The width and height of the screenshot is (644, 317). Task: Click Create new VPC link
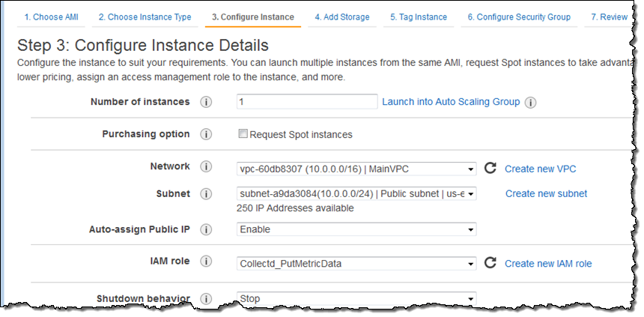pos(540,169)
